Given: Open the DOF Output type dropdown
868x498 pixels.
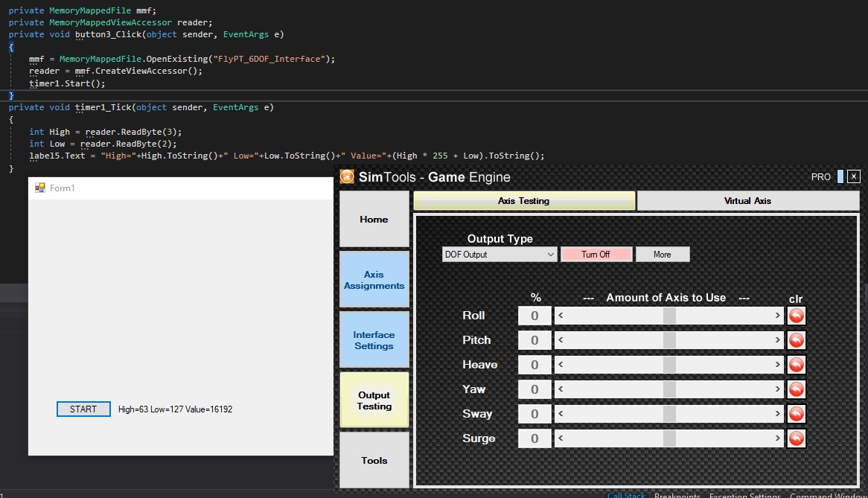Looking at the screenshot, I should [500, 255].
